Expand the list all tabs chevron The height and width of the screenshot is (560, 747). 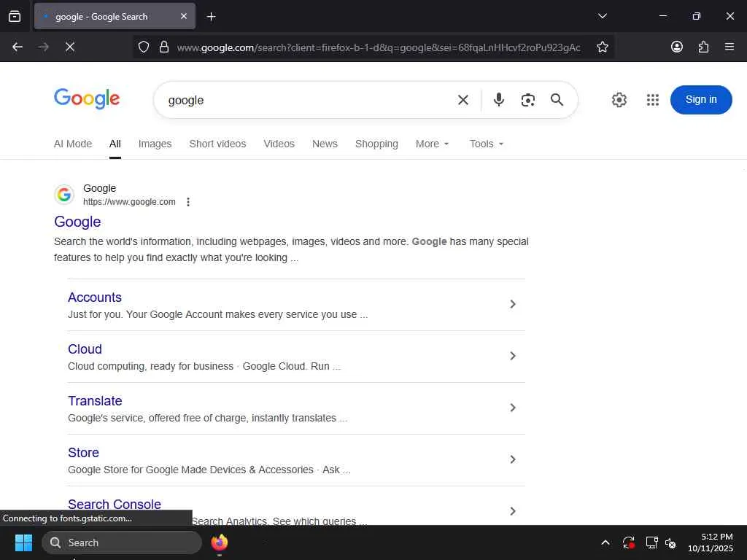(x=602, y=16)
